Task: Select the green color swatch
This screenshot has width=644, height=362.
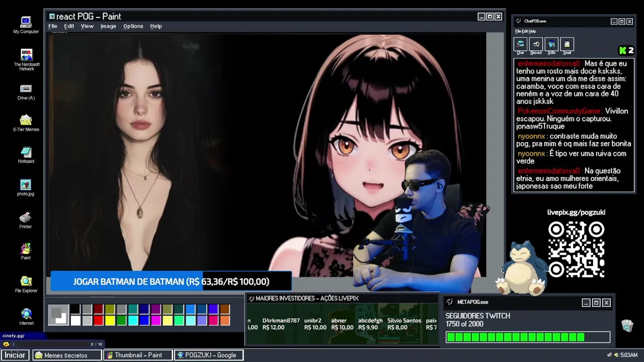Action: pos(121,320)
